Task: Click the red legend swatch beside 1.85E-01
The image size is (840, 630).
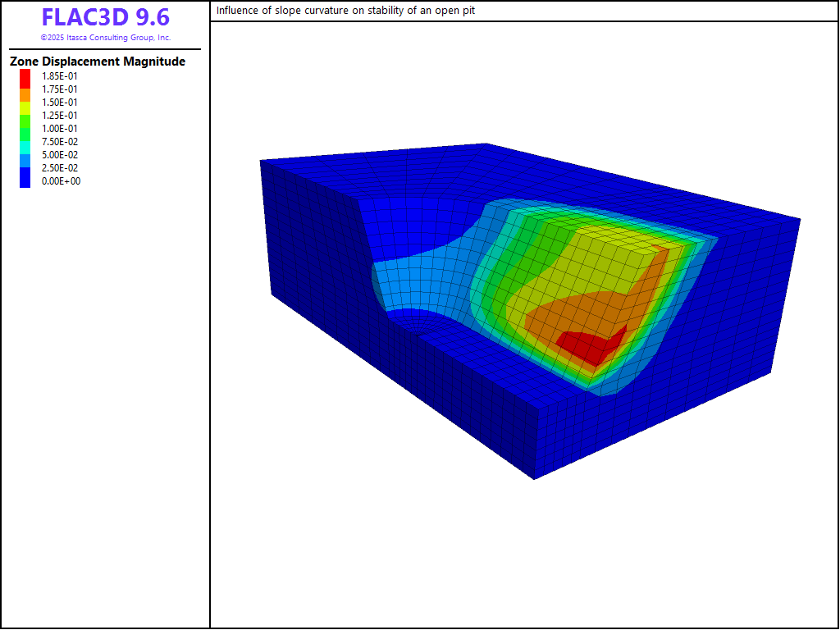Action: click(x=25, y=76)
